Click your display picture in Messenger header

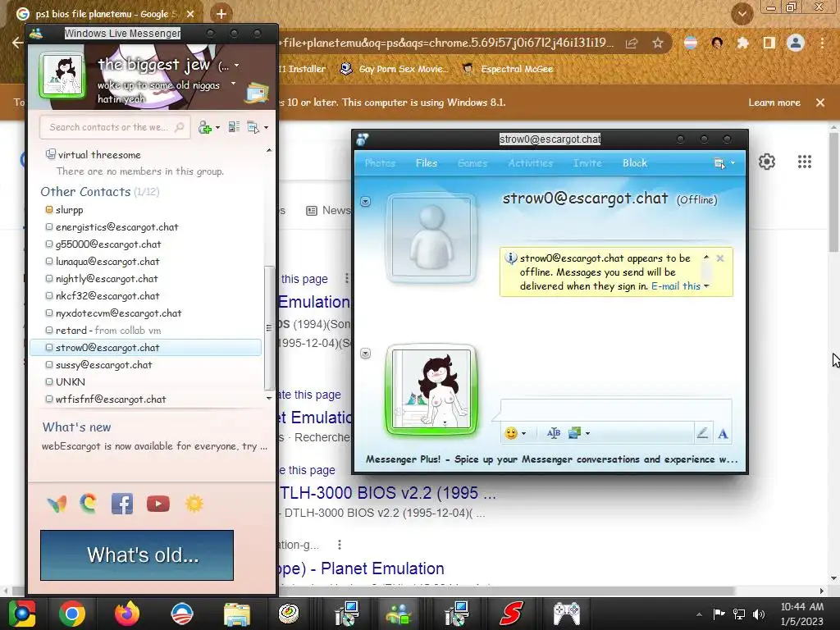[62, 75]
